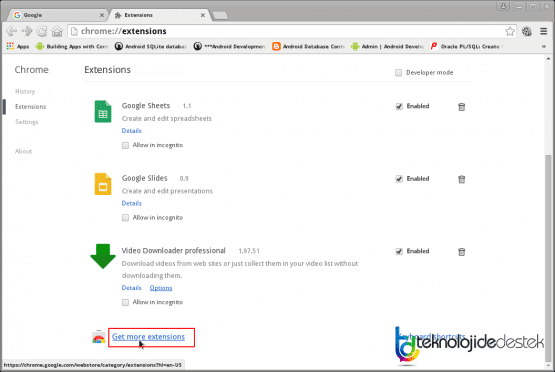Remove Google Sheets with its trash icon
Viewport: 555px width, 372px height.
[x=462, y=107]
